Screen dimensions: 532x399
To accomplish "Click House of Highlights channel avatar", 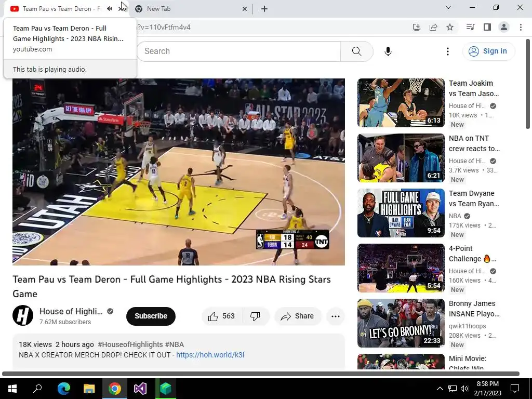I will (23, 315).
